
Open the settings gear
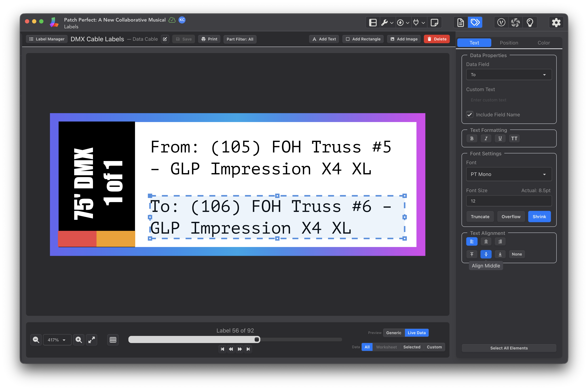[556, 23]
